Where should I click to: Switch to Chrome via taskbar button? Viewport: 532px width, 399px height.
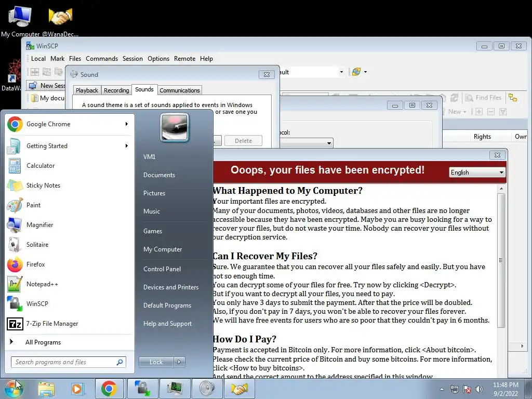tap(109, 389)
